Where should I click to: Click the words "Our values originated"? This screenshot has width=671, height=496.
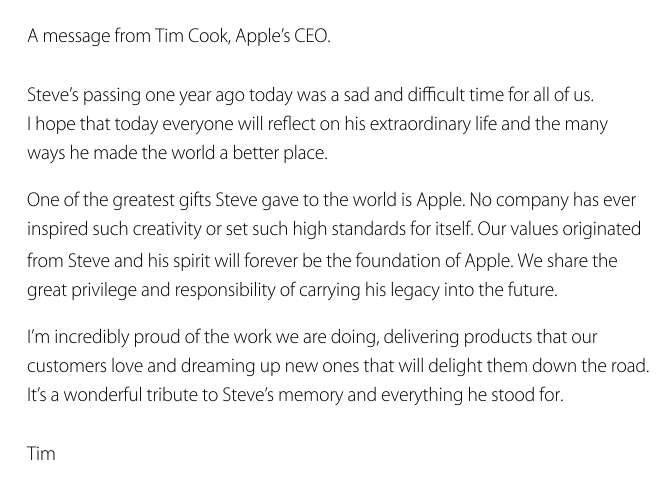[x=565, y=228]
